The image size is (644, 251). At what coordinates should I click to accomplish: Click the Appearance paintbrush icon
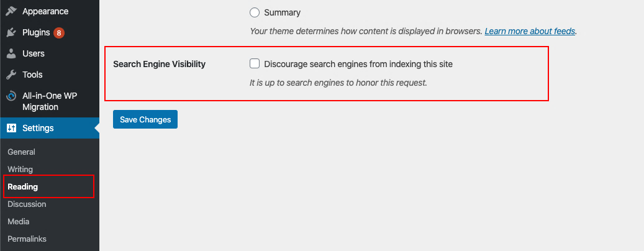(x=12, y=11)
